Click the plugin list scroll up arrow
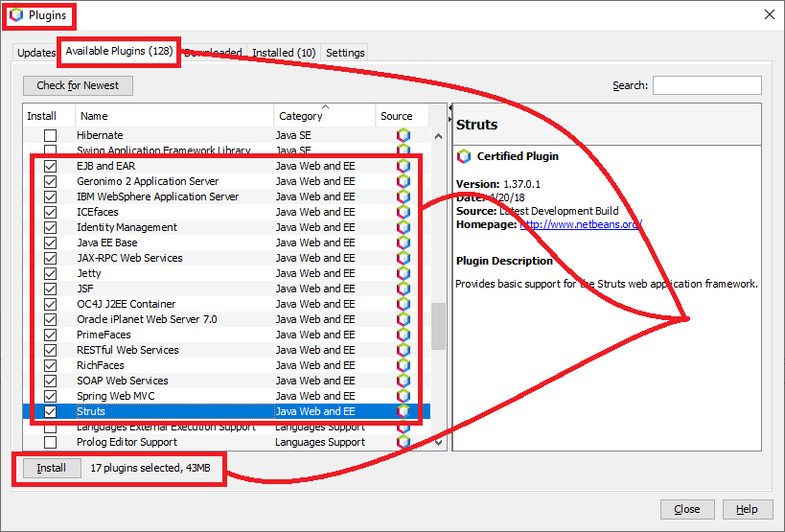The image size is (785, 532). (439, 136)
